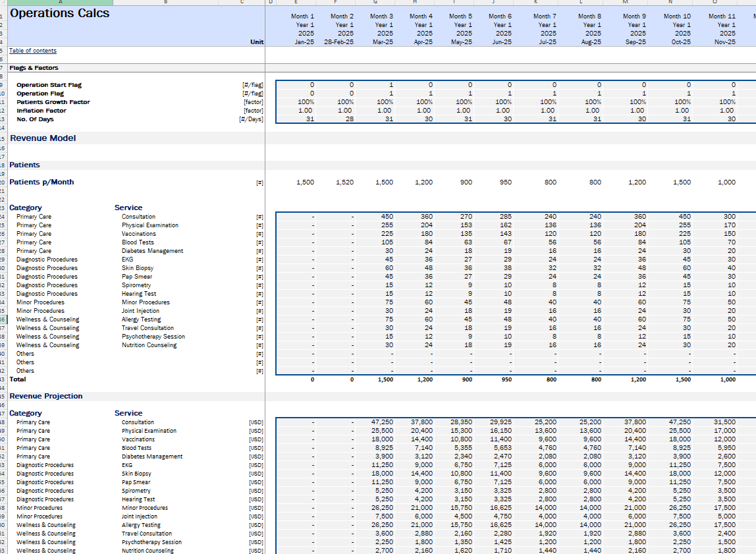Select the Unit column header cell
Screen dimensions: 756x554
257,42
